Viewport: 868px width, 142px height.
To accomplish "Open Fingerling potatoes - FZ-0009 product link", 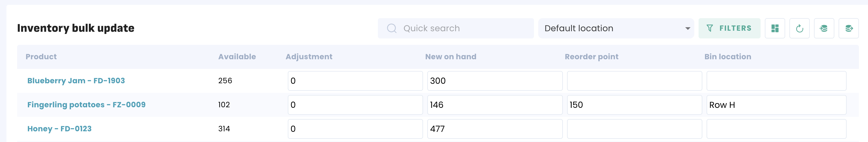I will click(x=86, y=105).
